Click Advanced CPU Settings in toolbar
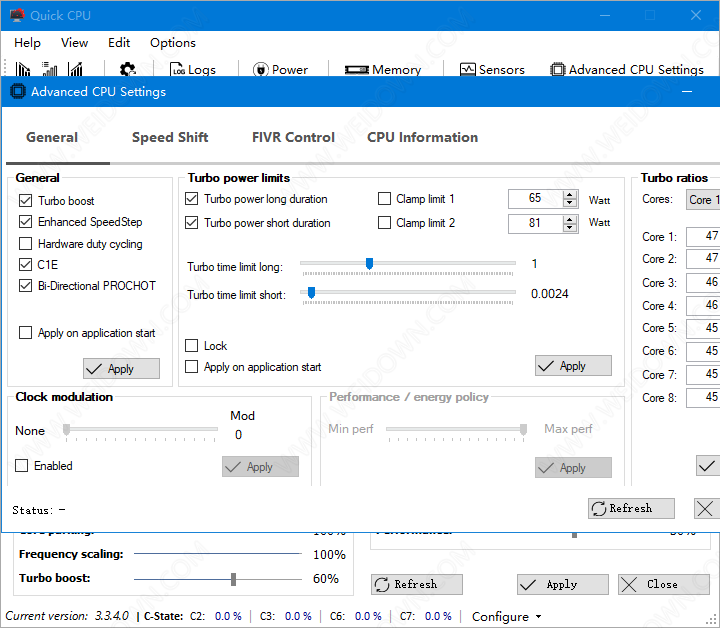720x628 pixels. click(627, 70)
